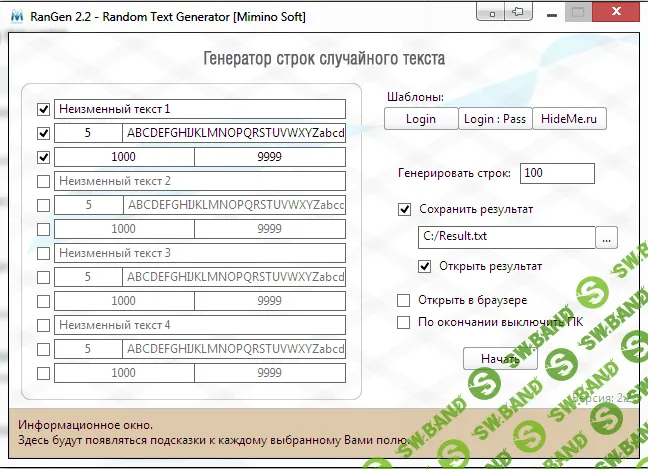
Task: Tick the number-range checkbox just above Неизменный текст 4
Action: (x=43, y=301)
